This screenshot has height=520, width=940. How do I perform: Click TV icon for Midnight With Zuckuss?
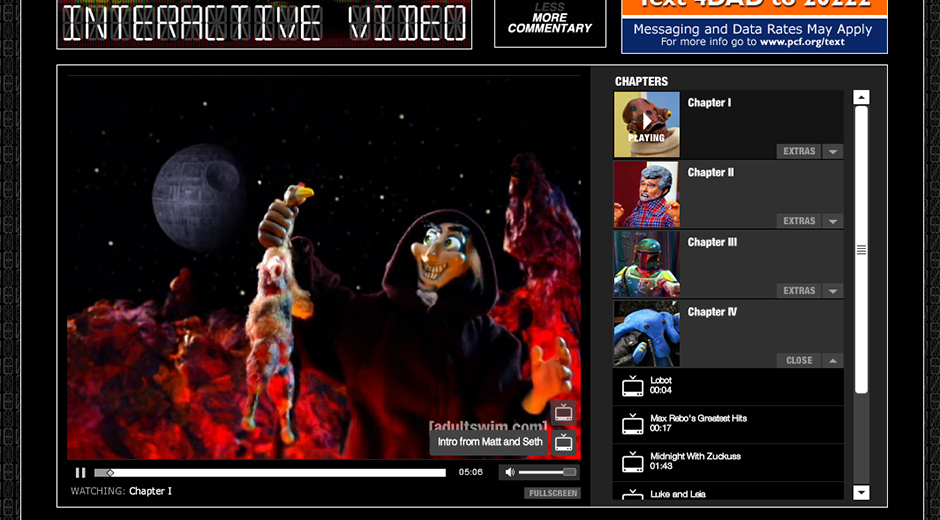632,462
